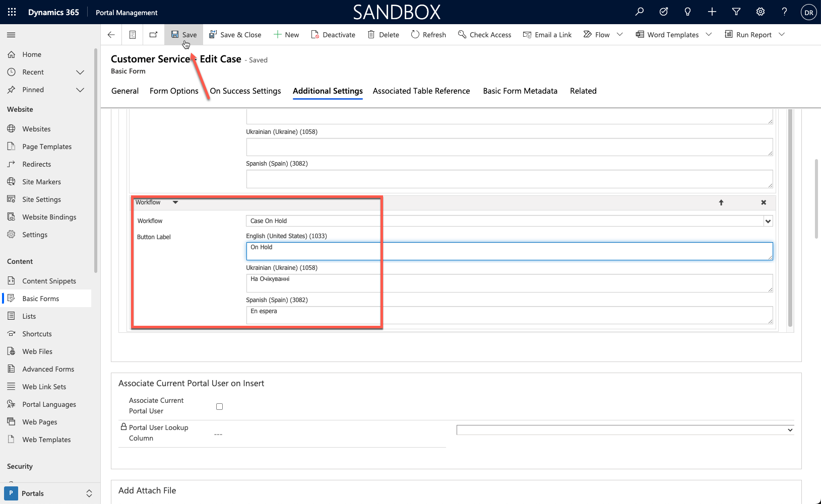
Task: Open the search in the top bar
Action: pos(639,12)
